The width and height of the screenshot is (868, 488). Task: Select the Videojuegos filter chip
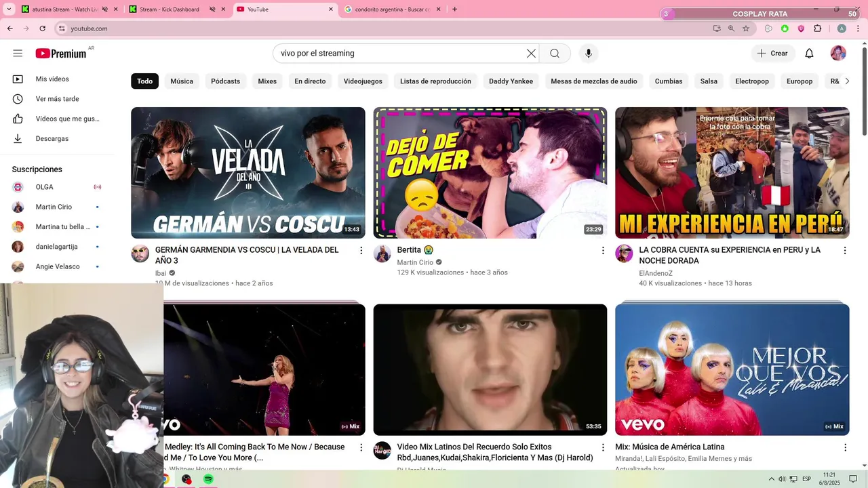(363, 81)
